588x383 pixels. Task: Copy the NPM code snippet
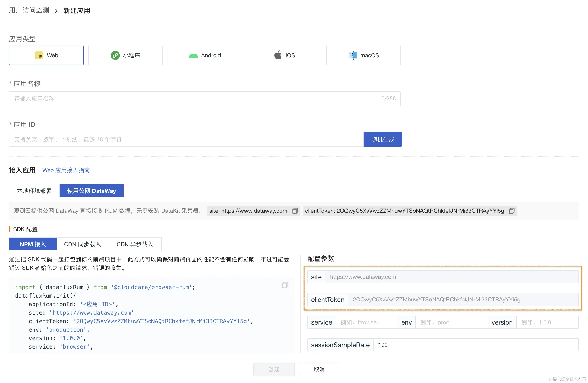pos(285,285)
